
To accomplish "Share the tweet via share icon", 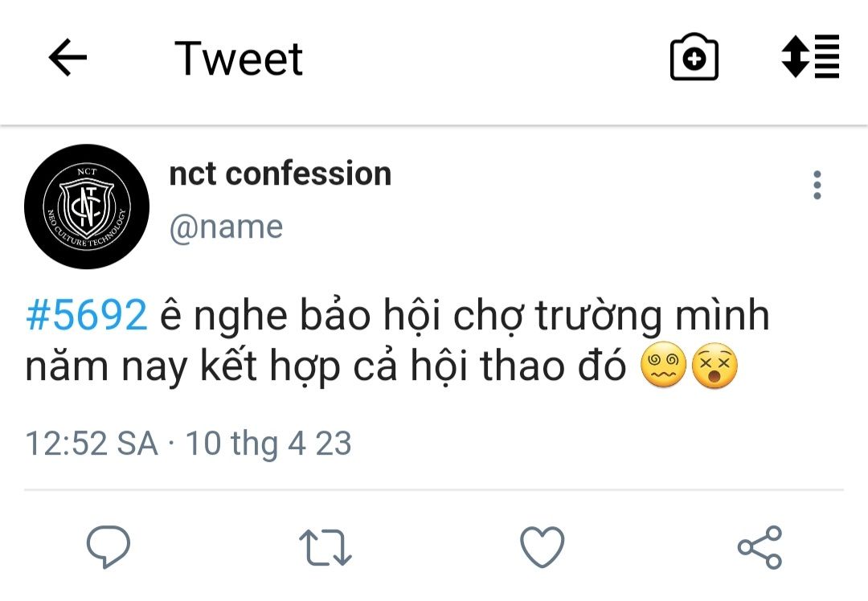I will [759, 547].
